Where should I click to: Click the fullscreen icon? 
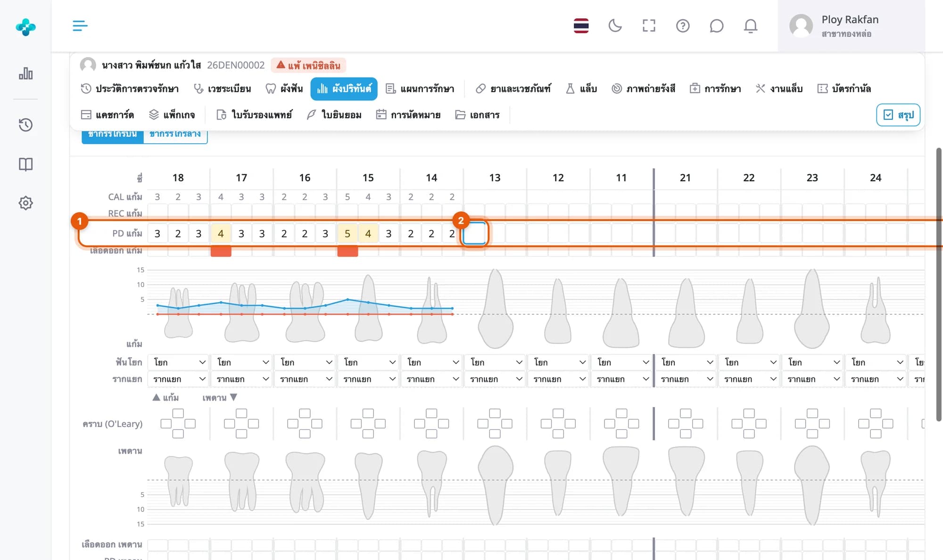coord(649,25)
